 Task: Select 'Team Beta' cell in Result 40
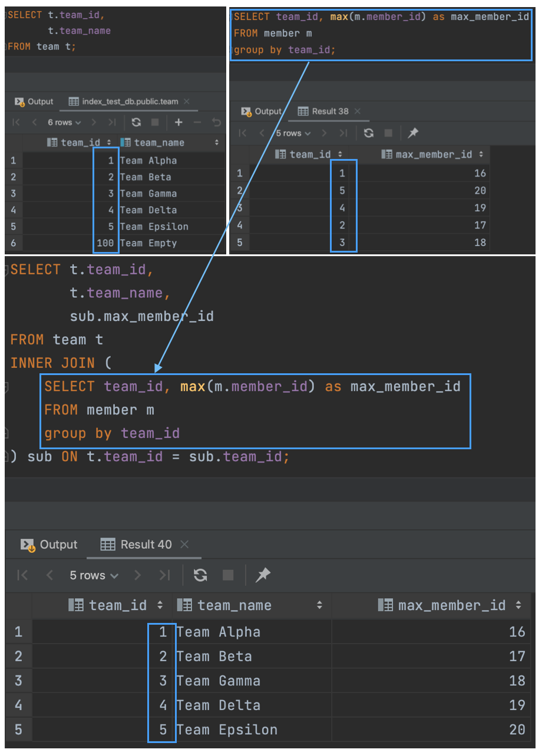[x=252, y=656]
